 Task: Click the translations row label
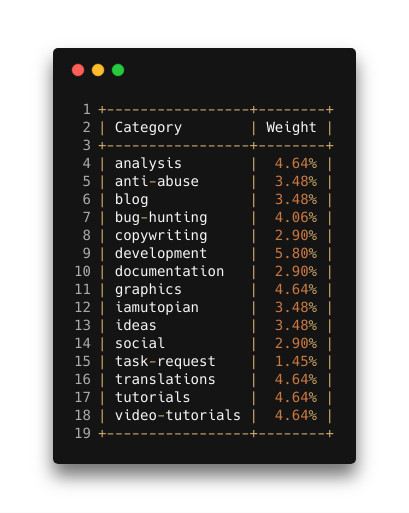[x=165, y=379]
